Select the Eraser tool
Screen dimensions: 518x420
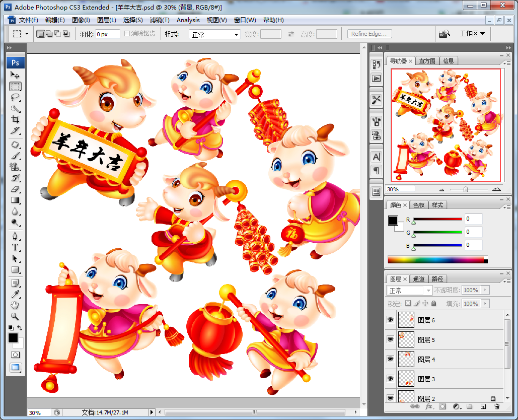click(x=15, y=189)
